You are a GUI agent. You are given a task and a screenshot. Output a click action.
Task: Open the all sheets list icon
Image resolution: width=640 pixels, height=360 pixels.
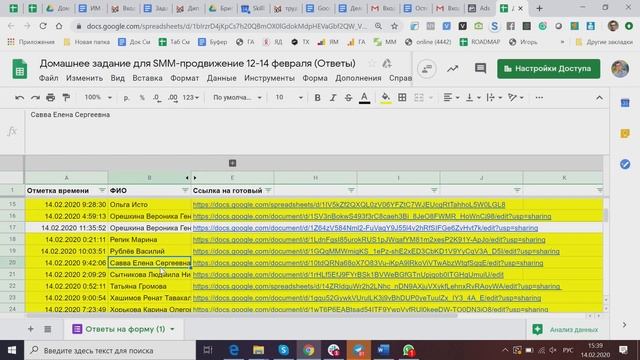click(x=48, y=329)
